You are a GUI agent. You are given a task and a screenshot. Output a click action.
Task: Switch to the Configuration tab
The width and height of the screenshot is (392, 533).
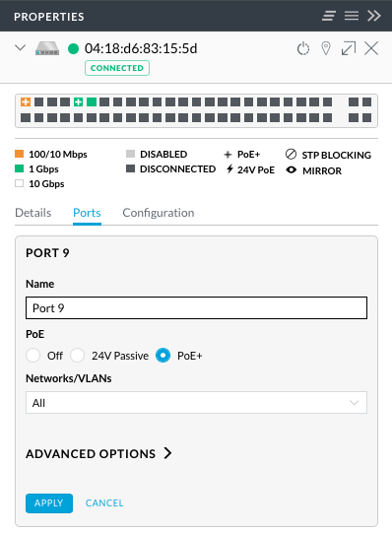[x=159, y=213]
